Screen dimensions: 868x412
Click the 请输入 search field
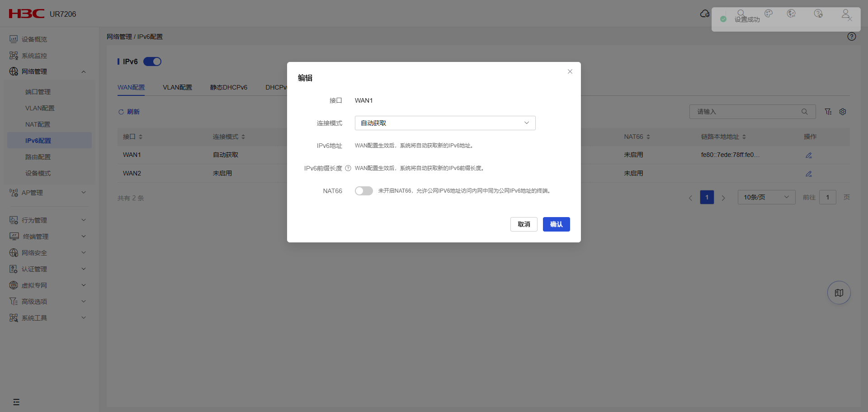(746, 112)
